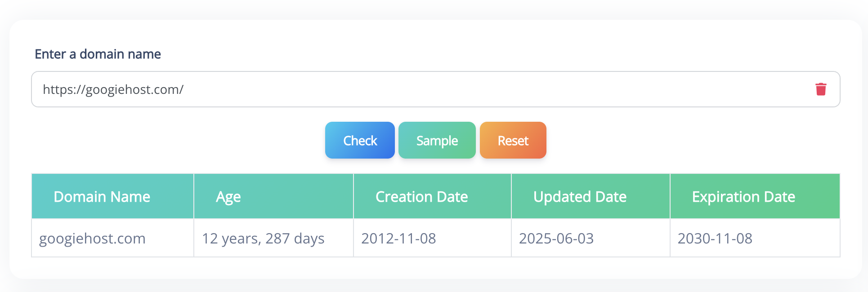Click the word 'domain' in the field label
868x292 pixels.
click(102, 54)
